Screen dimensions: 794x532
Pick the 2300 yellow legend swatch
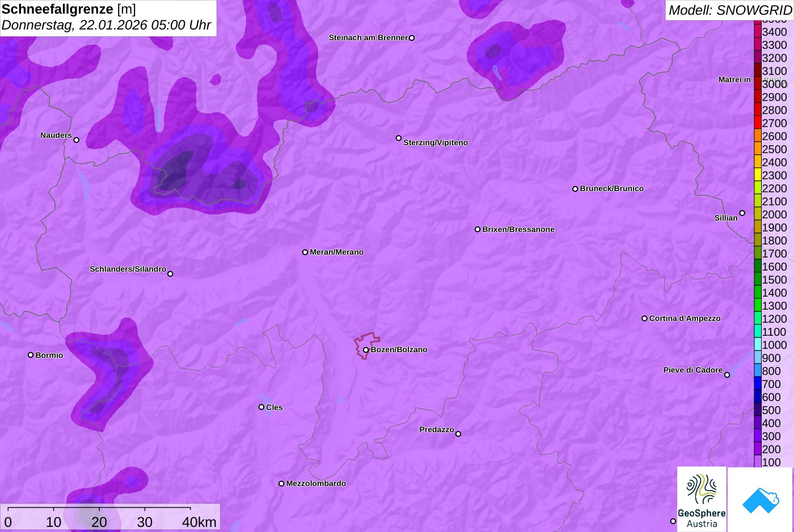pos(757,175)
